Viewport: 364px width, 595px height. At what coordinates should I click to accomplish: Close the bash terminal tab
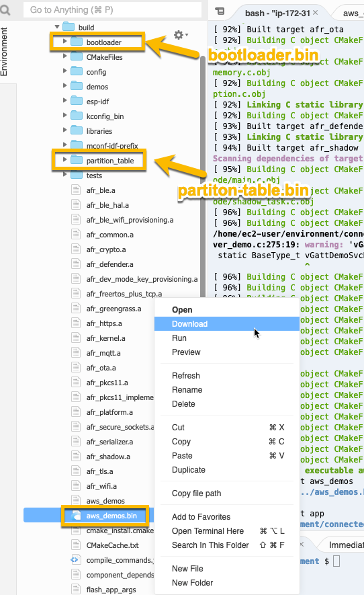pyautogui.click(x=315, y=13)
